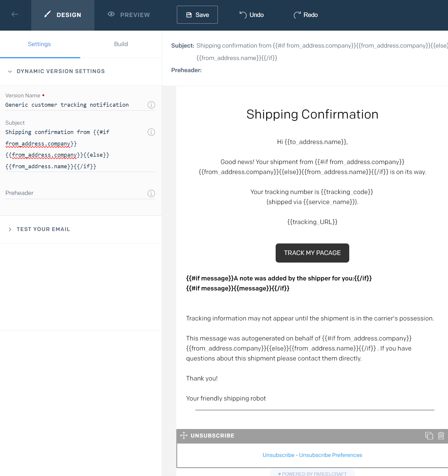Click the Design brush icon
Viewport: 448px width, 476px height.
tap(47, 14)
